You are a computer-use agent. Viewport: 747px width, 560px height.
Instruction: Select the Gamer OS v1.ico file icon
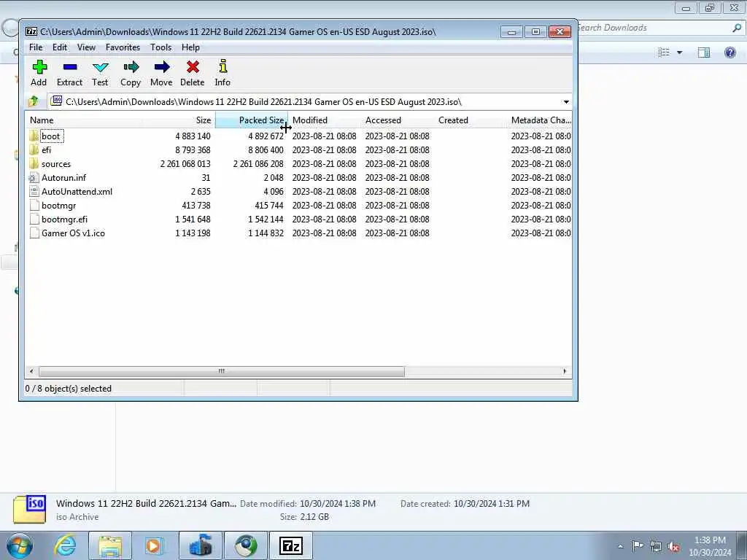pyautogui.click(x=34, y=233)
